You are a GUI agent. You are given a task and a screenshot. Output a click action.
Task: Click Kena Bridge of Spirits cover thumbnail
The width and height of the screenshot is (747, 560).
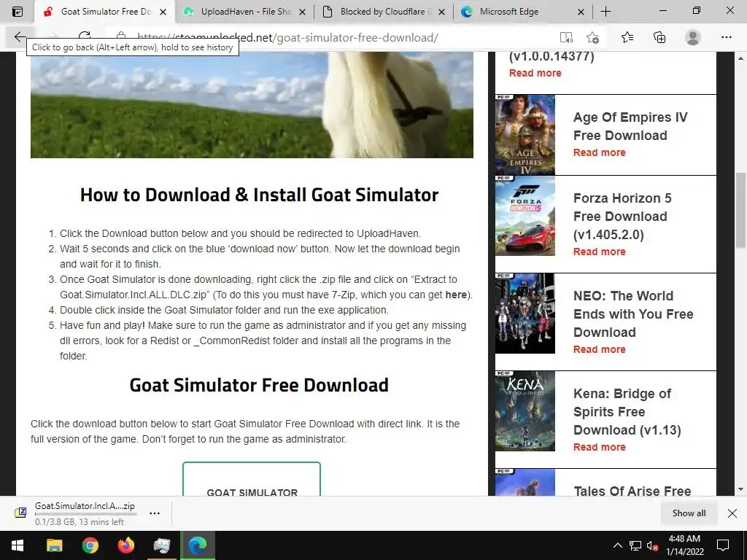click(525, 411)
